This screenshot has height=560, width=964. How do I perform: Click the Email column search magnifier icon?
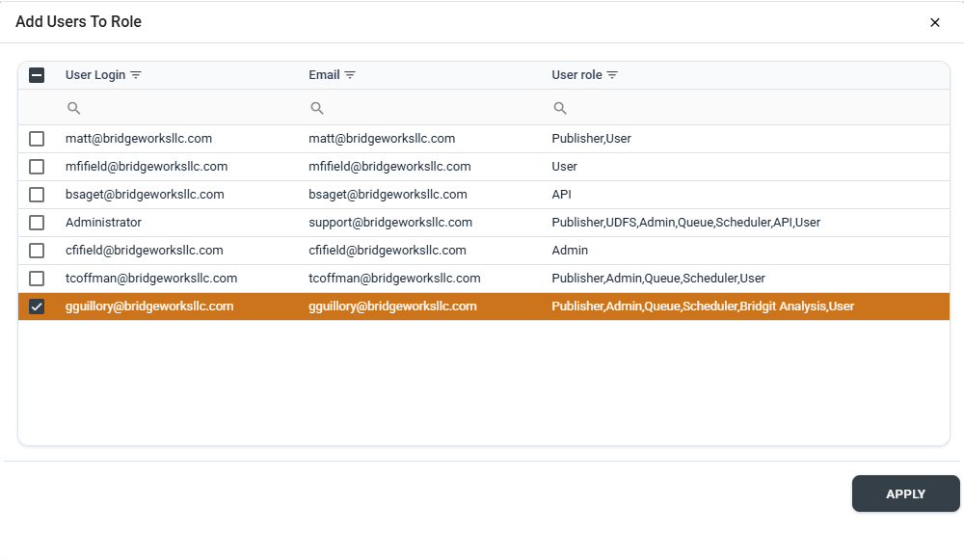(x=316, y=108)
